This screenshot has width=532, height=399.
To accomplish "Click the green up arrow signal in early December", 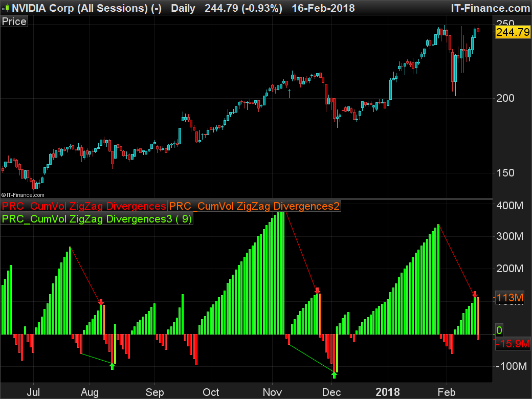I will (x=334, y=375).
